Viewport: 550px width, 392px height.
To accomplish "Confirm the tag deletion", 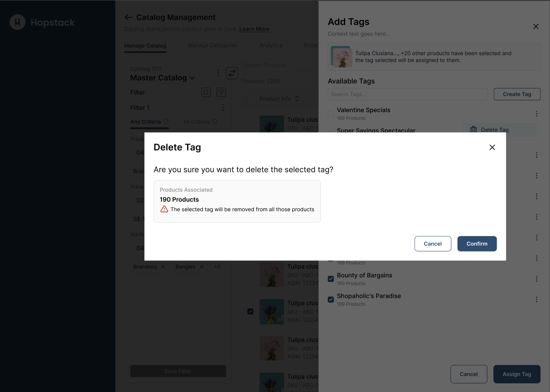I will coord(477,244).
